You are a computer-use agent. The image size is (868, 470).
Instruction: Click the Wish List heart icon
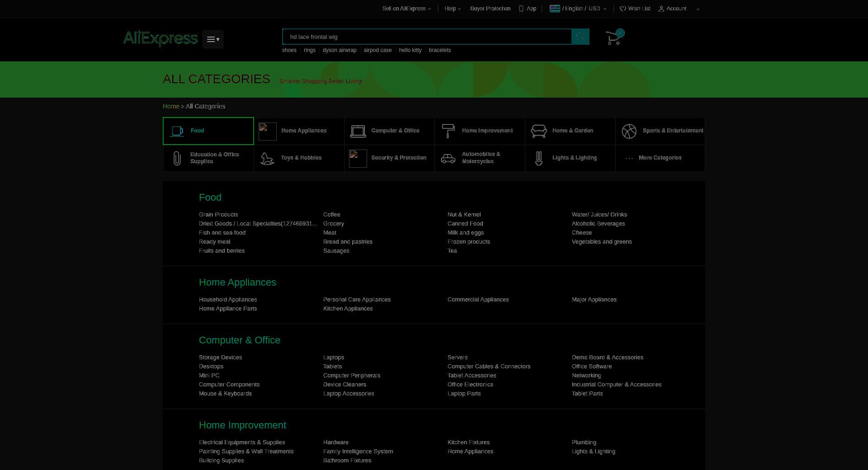click(x=623, y=9)
